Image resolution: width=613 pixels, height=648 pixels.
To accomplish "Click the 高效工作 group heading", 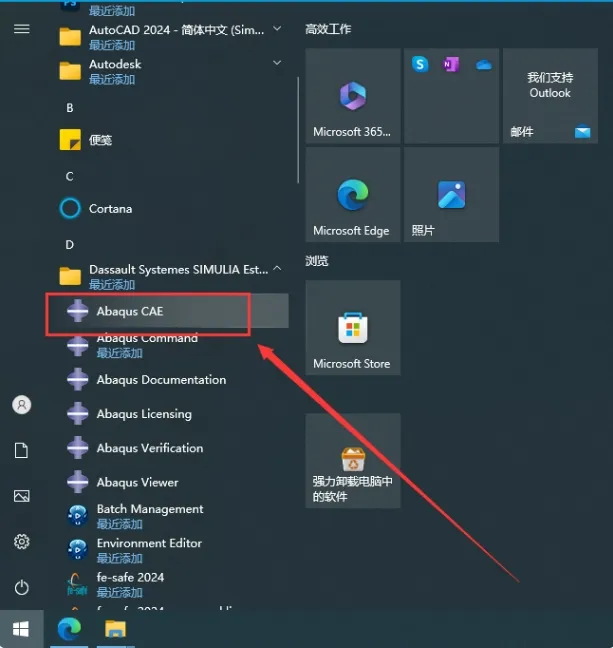I will point(328,29).
